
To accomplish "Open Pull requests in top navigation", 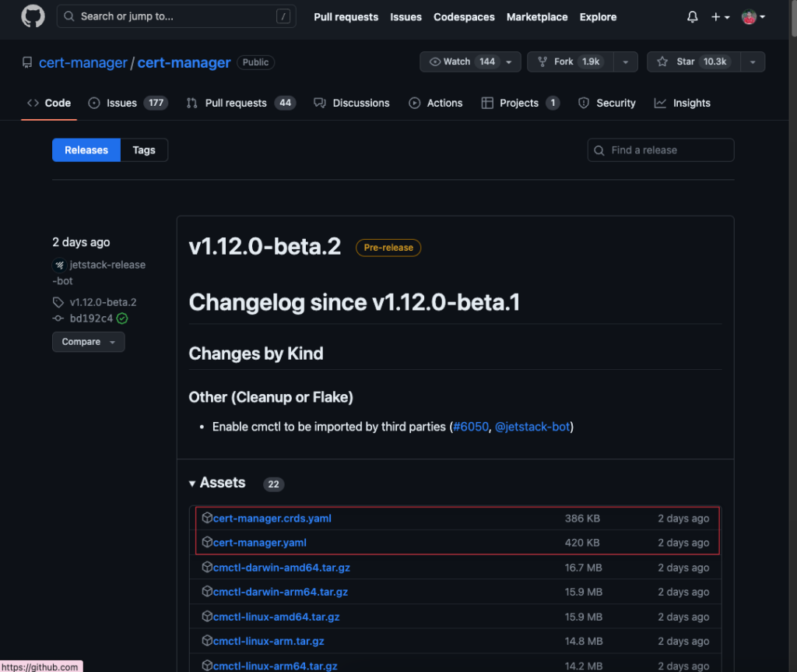I will click(x=346, y=17).
